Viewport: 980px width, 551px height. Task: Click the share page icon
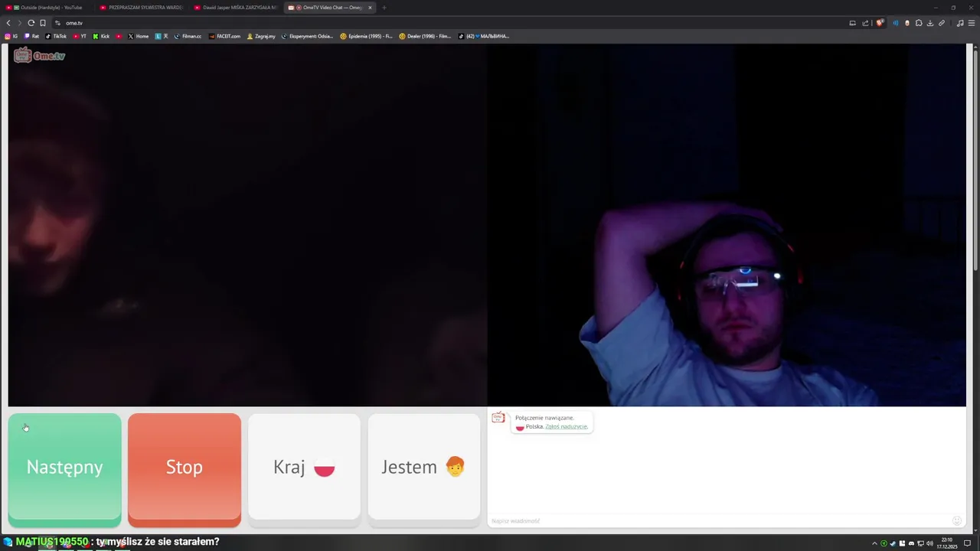(865, 23)
